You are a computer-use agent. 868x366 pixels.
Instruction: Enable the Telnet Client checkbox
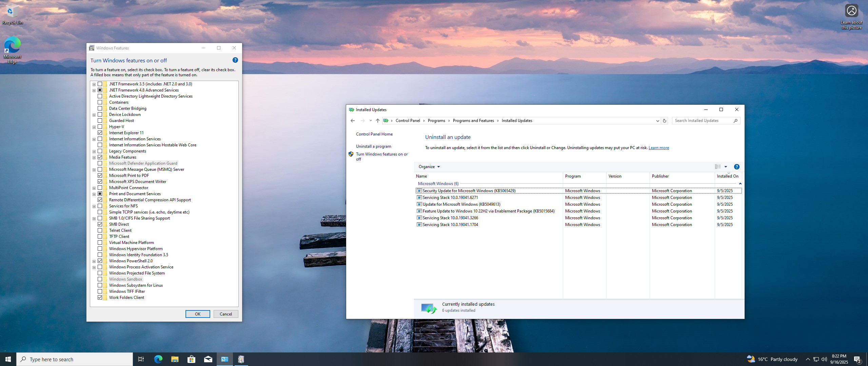click(x=100, y=230)
